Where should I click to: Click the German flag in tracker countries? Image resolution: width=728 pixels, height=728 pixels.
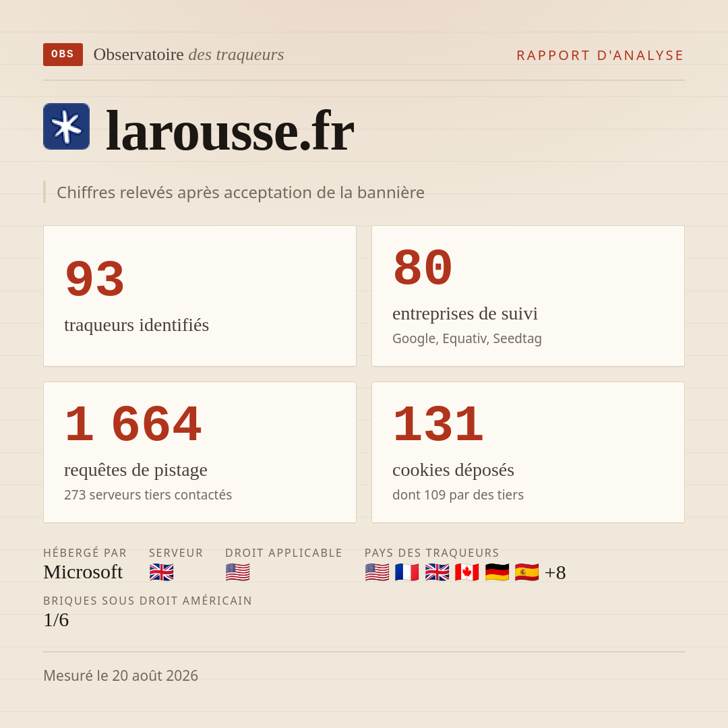(x=497, y=572)
